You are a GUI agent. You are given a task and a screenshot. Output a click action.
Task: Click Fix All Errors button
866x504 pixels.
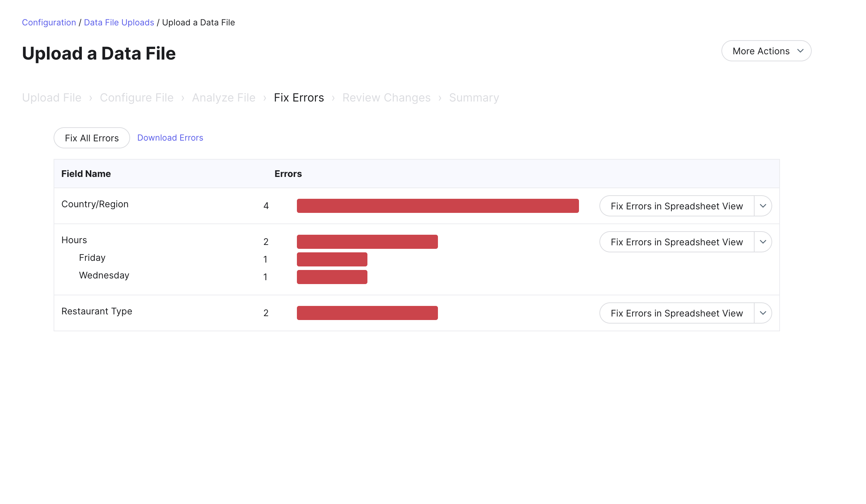click(x=92, y=138)
